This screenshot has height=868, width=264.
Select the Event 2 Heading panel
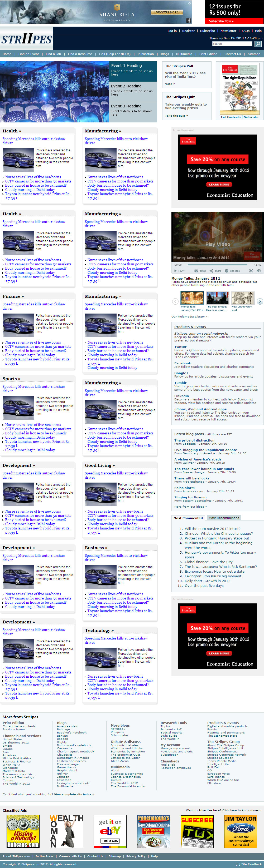point(133,91)
